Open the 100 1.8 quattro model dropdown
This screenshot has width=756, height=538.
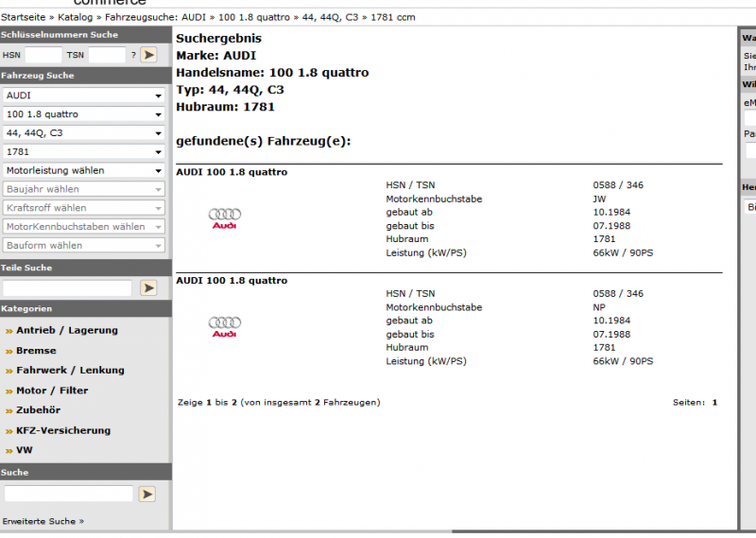(84, 114)
